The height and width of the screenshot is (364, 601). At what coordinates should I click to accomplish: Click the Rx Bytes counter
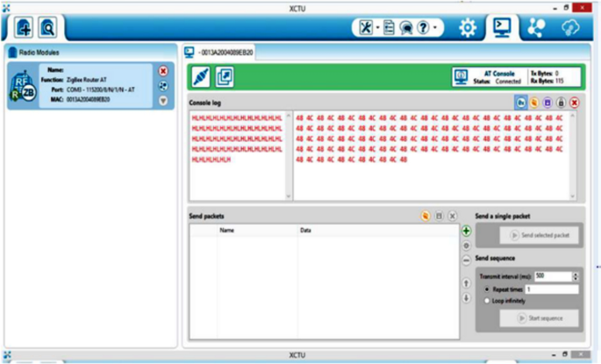547,81
